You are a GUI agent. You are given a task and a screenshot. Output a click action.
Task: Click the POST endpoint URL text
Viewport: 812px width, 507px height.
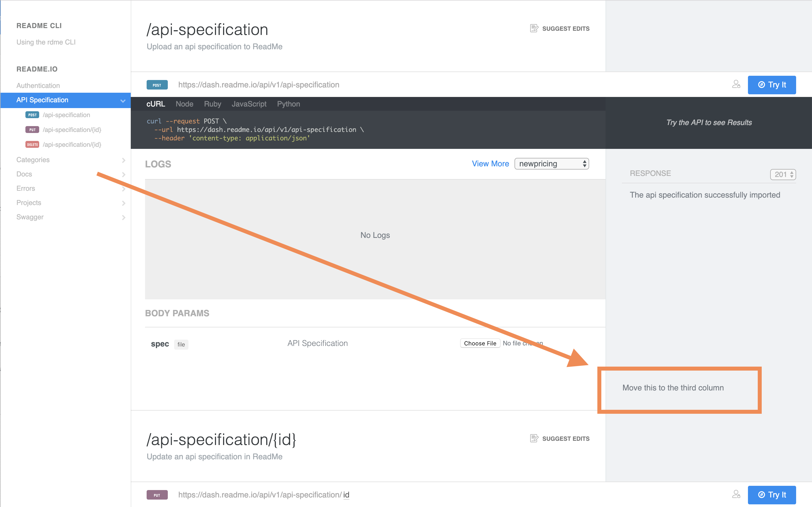[259, 85]
